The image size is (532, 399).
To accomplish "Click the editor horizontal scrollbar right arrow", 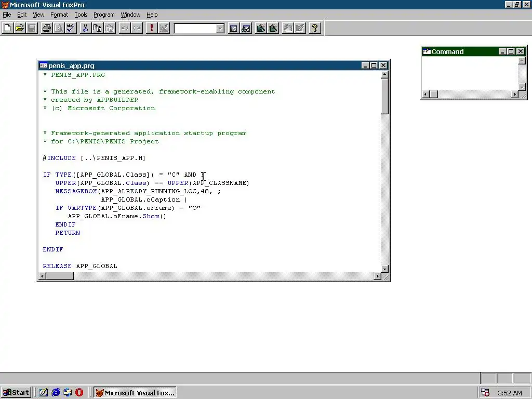I will [377, 276].
